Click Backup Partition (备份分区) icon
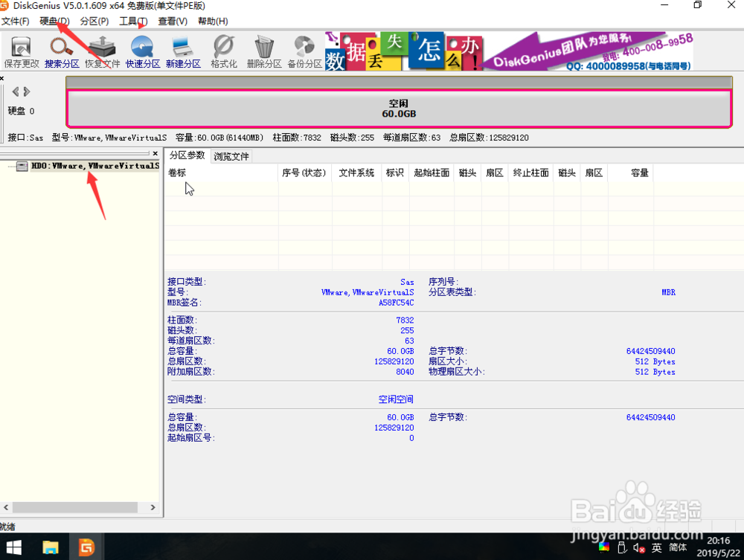This screenshot has width=744, height=560. (304, 51)
